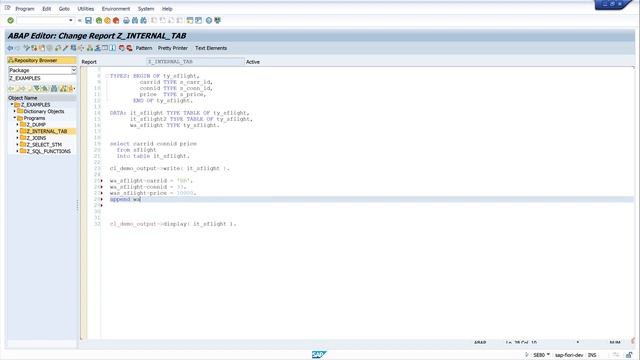This screenshot has height=360, width=640.
Task: Click the Customize Local Layout icon
Action: tap(217, 20)
